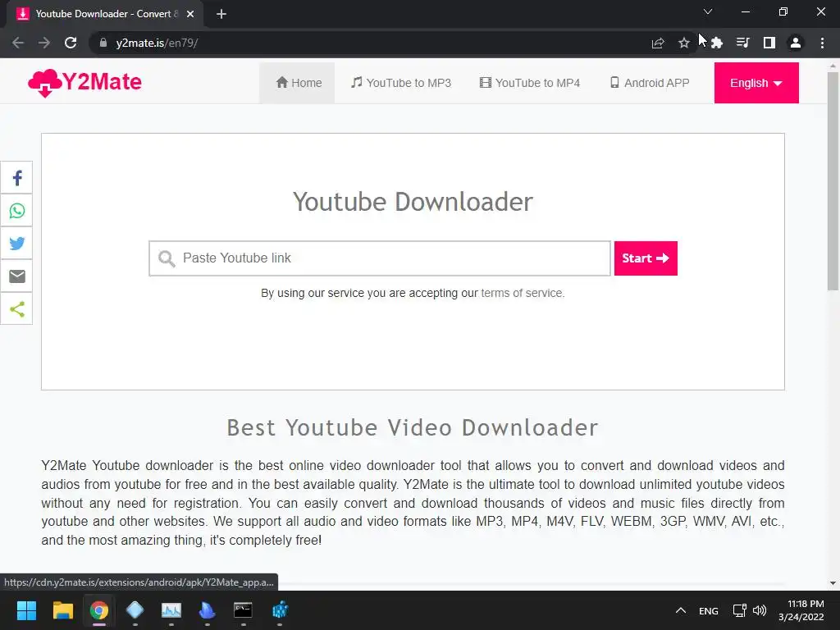Open new tab with plus button
840x630 pixels.
pyautogui.click(x=221, y=14)
